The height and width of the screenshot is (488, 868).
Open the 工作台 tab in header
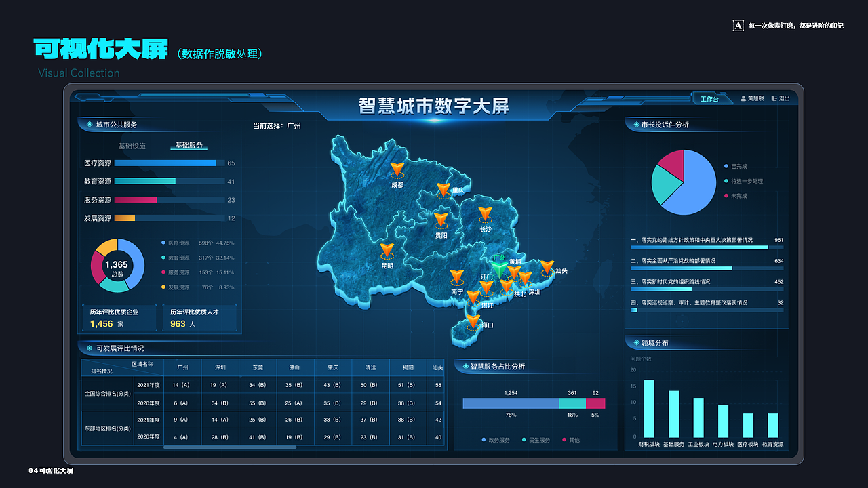coord(713,99)
